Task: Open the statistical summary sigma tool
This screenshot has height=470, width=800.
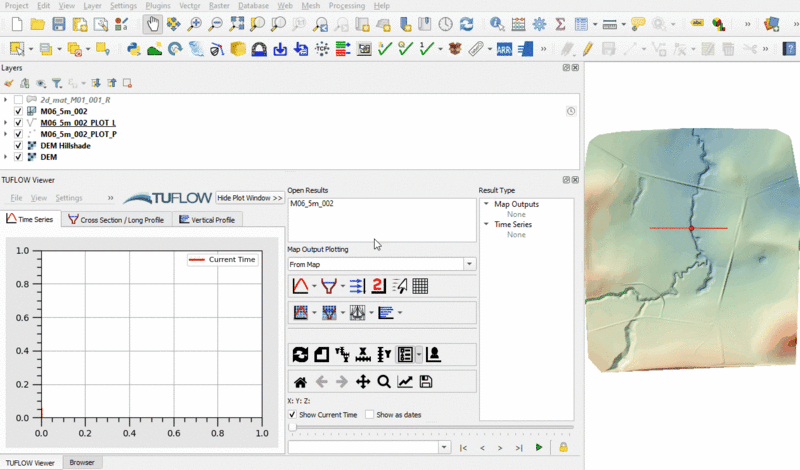Action: [x=560, y=23]
